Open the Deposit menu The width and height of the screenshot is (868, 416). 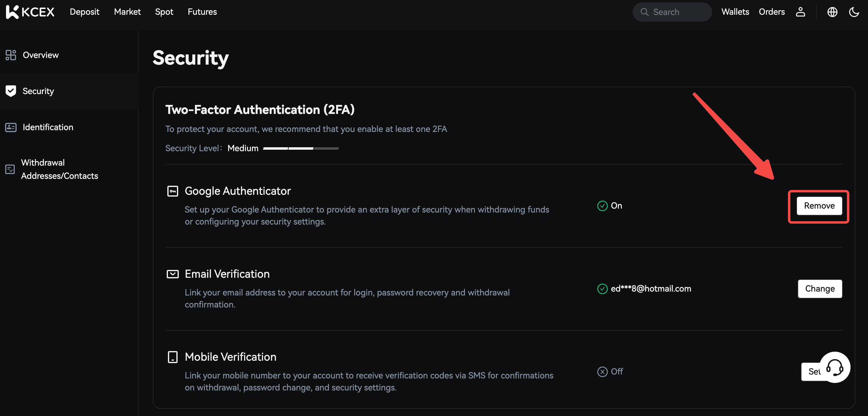[84, 12]
